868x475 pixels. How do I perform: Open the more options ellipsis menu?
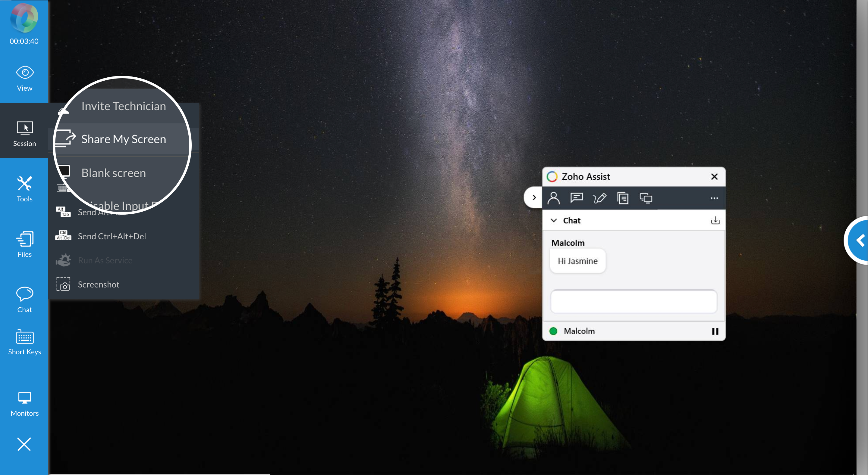(x=714, y=198)
